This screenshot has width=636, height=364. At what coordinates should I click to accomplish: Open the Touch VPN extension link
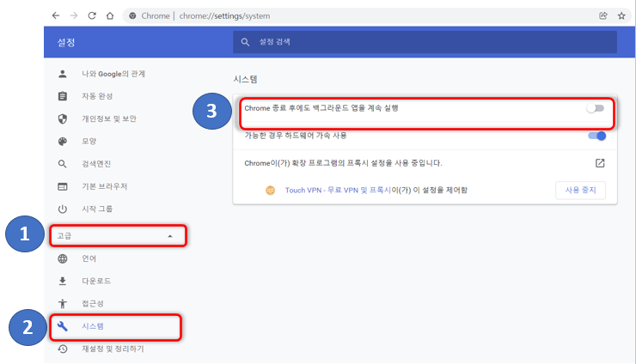338,190
